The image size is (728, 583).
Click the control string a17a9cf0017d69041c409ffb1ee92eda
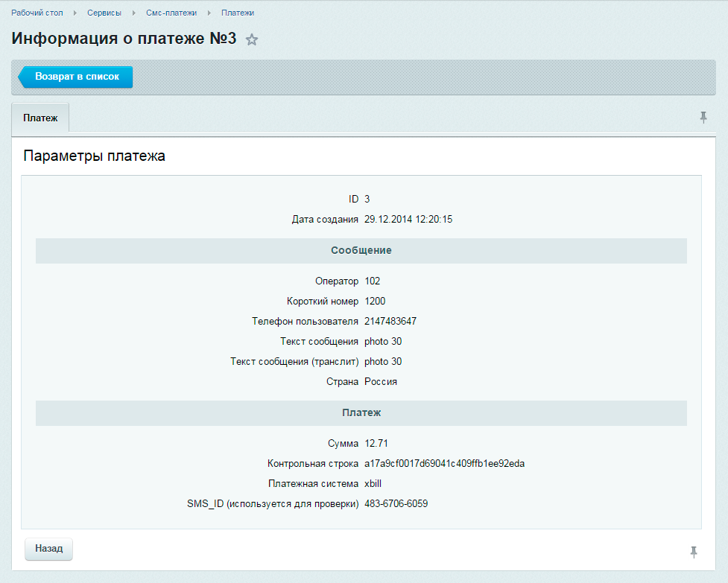[444, 464]
